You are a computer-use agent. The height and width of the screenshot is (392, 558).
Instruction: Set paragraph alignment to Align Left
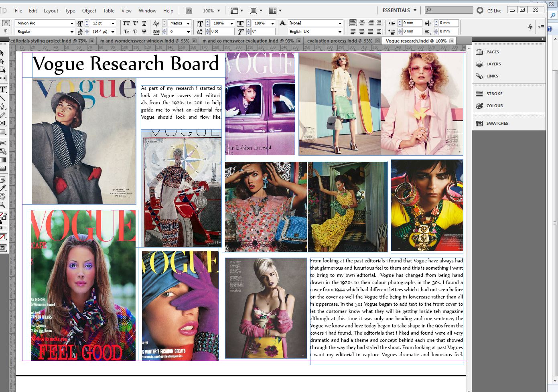pyautogui.click(x=353, y=23)
